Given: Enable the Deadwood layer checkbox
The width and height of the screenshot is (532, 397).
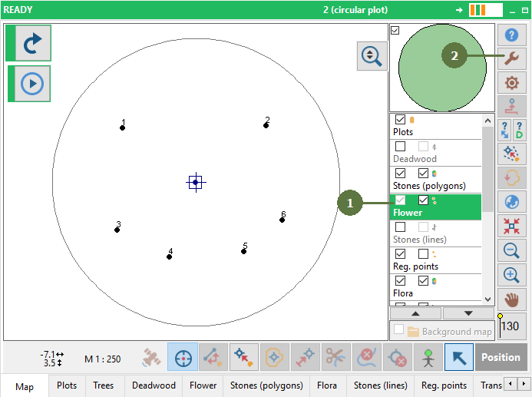Looking at the screenshot, I should 400,147.
